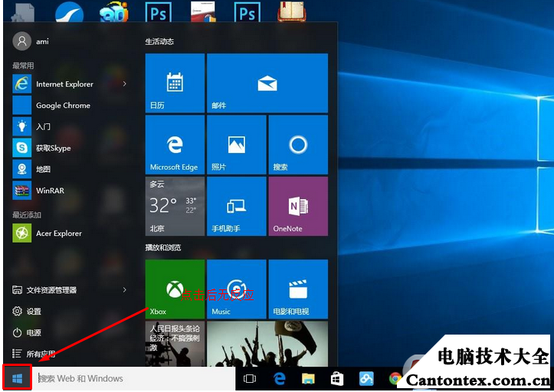The image size is (554, 392).
Task: Open first Photoshop desktop shortcut
Action: point(159,11)
